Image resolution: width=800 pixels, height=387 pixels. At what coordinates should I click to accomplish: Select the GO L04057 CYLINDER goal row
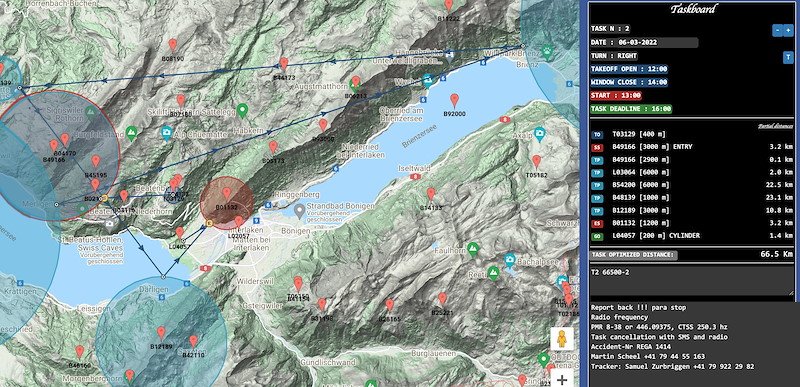click(692, 236)
